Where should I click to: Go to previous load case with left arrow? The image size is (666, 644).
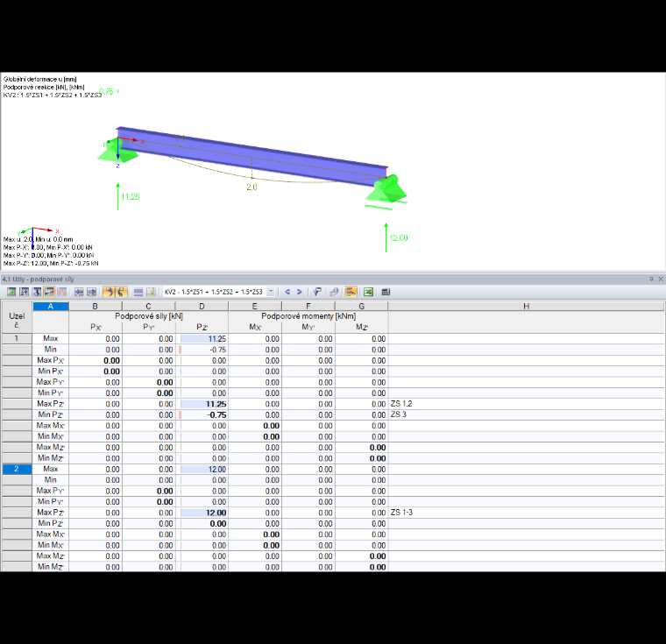287,292
